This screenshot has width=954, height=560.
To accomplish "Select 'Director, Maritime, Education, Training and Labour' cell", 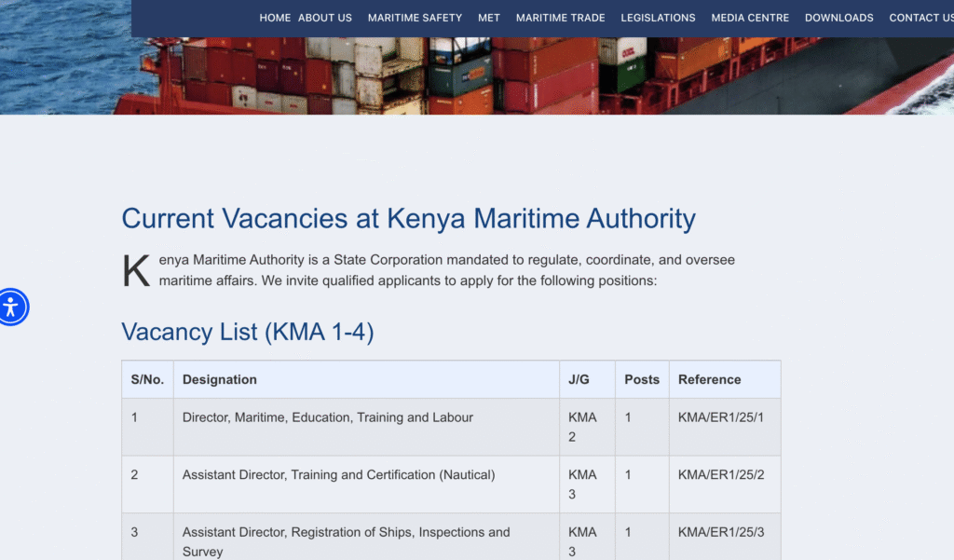I will [366, 427].
